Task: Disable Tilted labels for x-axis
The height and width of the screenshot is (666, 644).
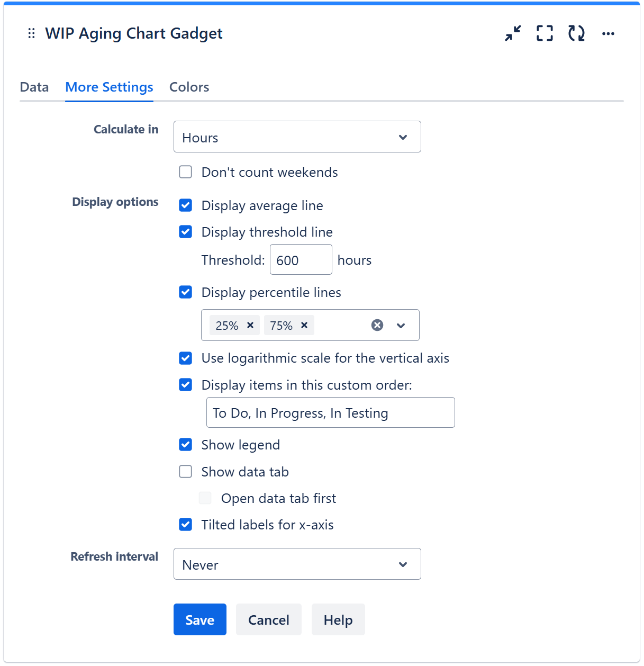Action: (186, 525)
